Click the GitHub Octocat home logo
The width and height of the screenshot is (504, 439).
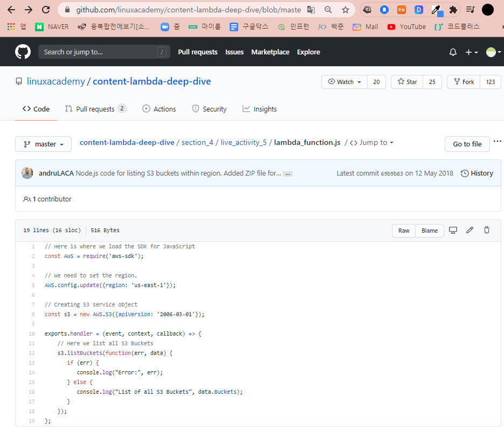23,52
